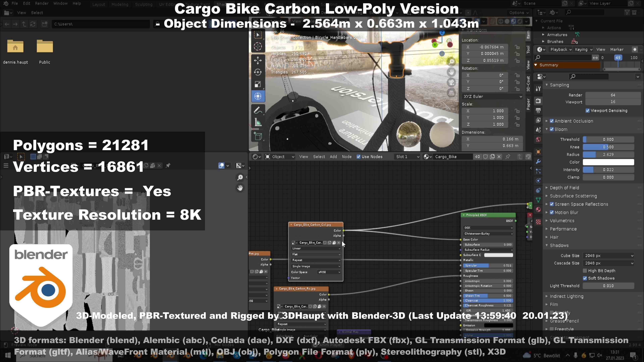The height and width of the screenshot is (362, 644).
Task: Open XYZ Euler rotation mode dropdown
Action: pyautogui.click(x=492, y=96)
